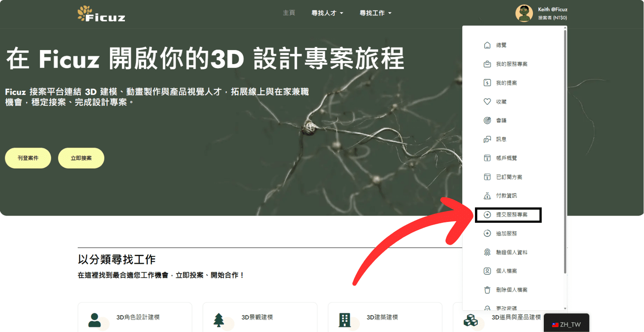Open the 3D角色設計建模 category card
Viewport: 644px width, 332px height.
coord(135,318)
